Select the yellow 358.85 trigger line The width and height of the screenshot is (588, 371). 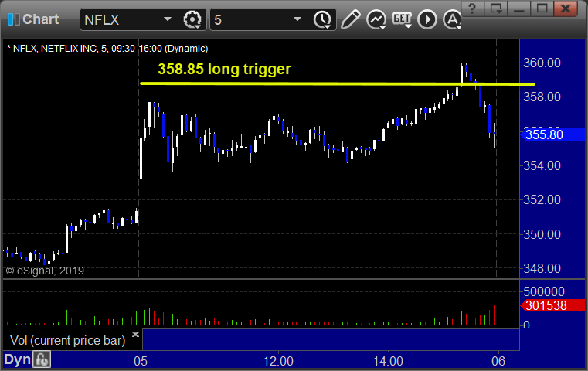click(x=337, y=83)
